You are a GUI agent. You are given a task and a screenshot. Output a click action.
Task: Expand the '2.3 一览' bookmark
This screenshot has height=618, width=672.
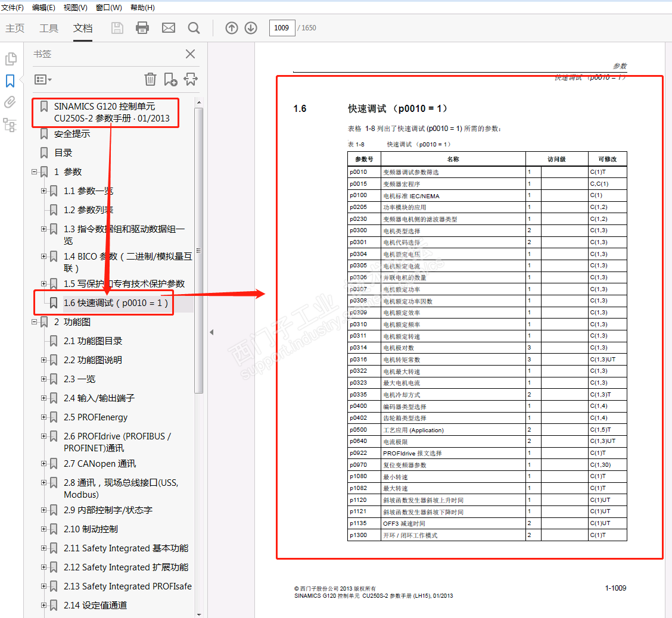43,379
